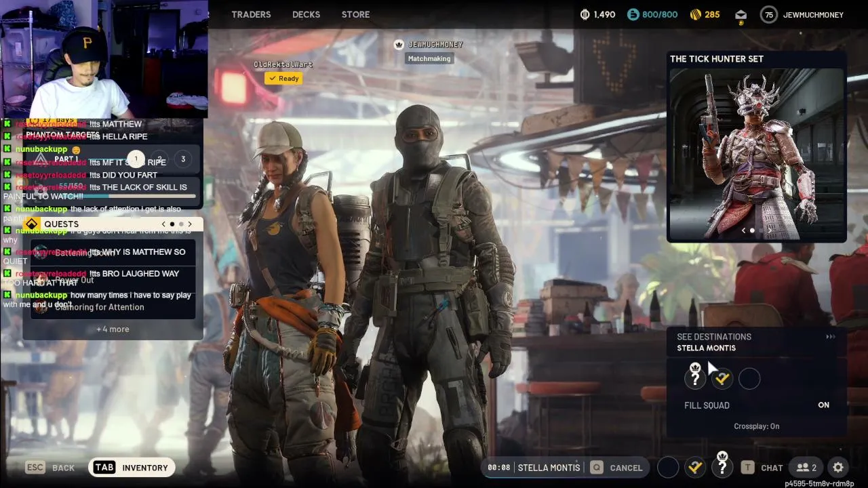Click the crowned question mark slot in the bottom bar

[x=722, y=465]
